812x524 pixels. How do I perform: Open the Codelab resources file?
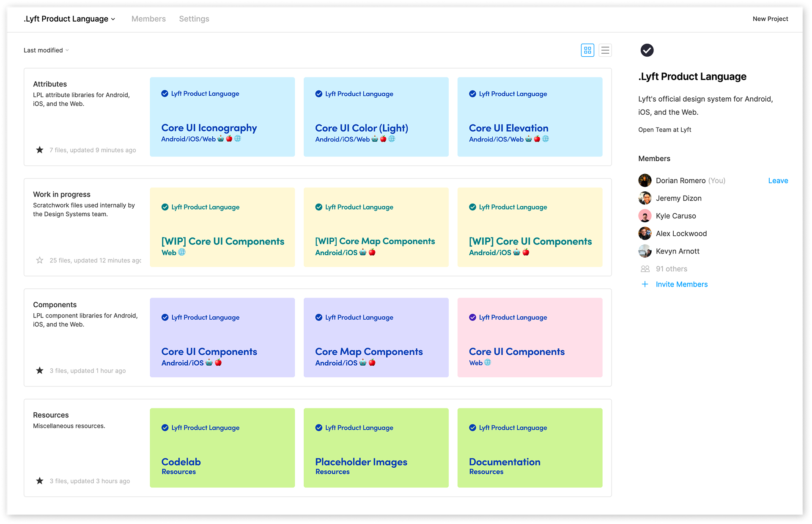coord(222,448)
